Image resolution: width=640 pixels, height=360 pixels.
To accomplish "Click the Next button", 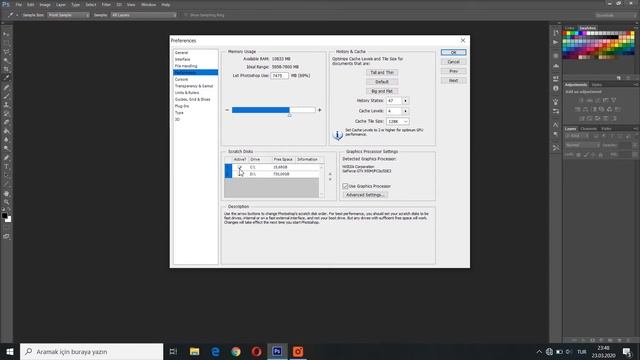I will point(453,81).
